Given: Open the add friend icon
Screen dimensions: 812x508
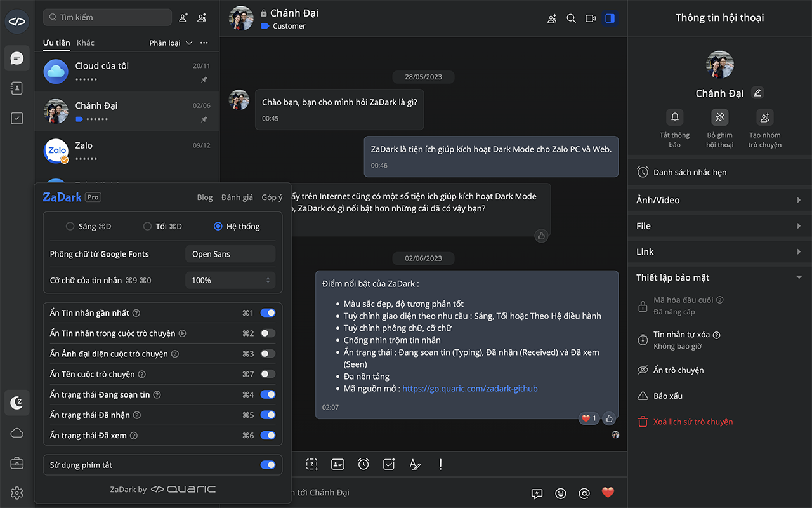Looking at the screenshot, I should 183,17.
